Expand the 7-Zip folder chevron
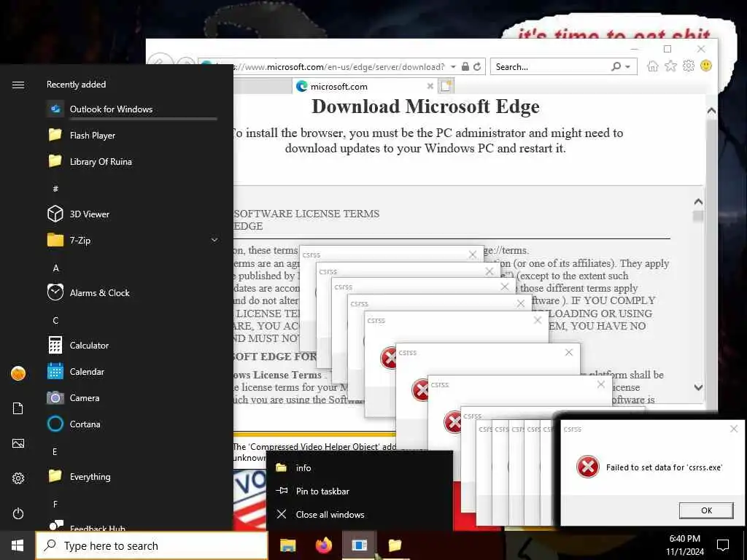This screenshot has height=560, width=747. (x=214, y=240)
